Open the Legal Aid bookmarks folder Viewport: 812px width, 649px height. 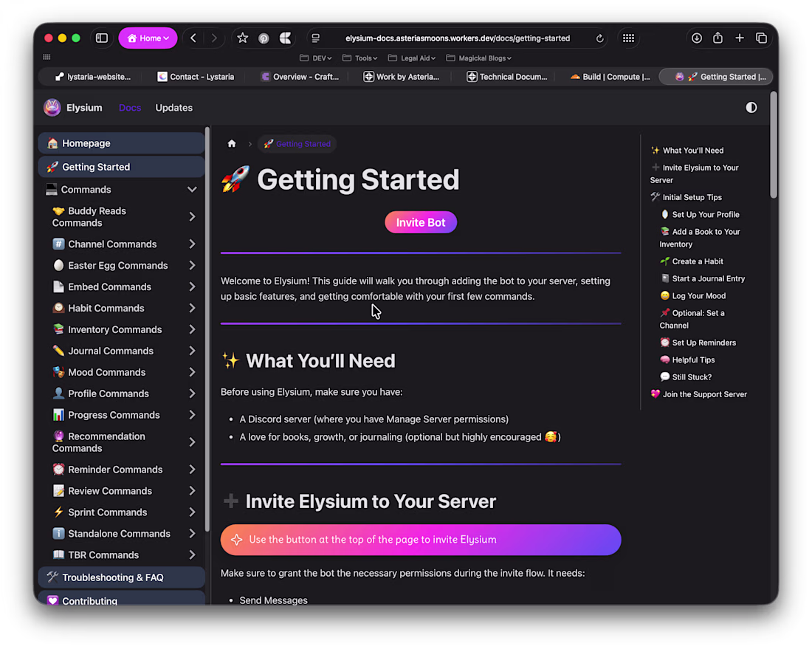point(412,58)
